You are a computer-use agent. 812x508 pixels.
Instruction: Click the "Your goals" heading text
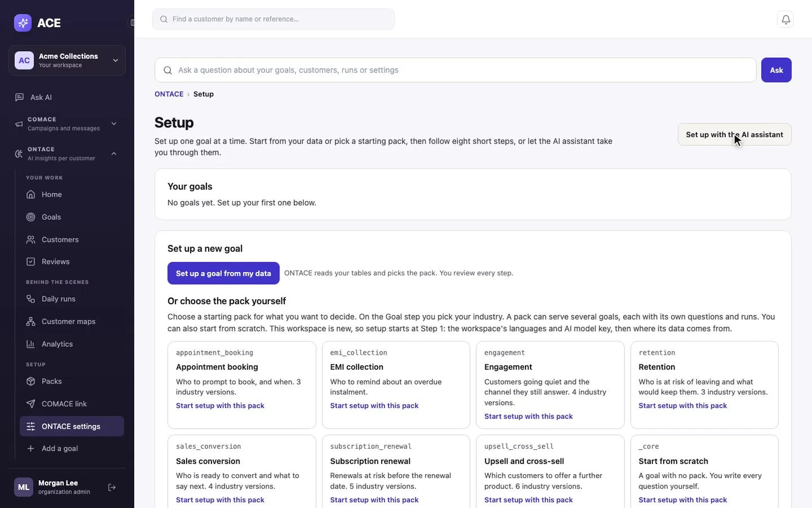pos(190,186)
